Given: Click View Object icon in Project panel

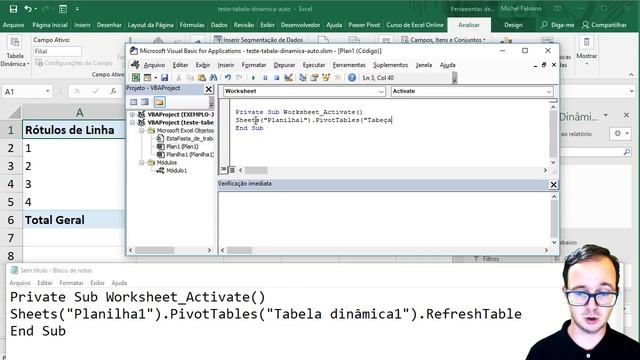Looking at the screenshot, I should pyautogui.click(x=145, y=102).
